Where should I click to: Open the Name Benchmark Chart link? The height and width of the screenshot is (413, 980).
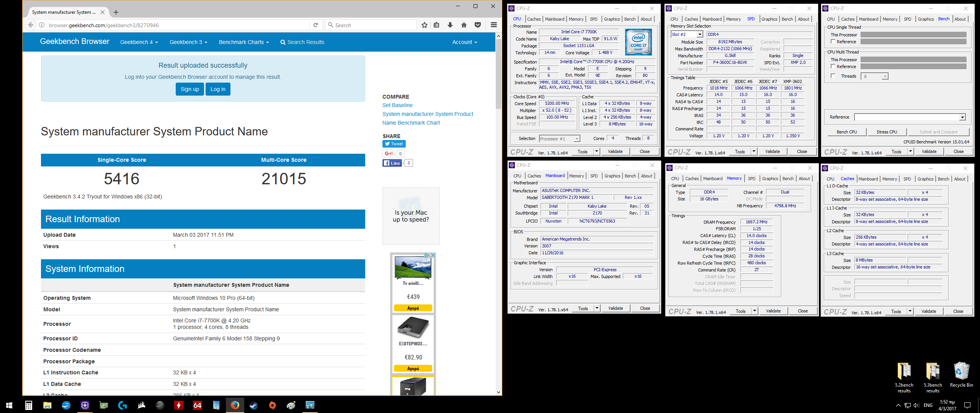pos(411,123)
